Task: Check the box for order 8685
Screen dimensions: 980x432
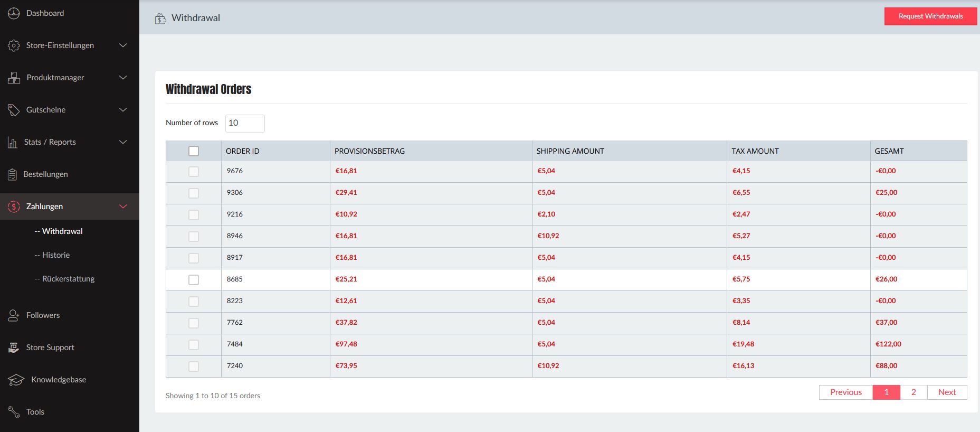Action: [194, 279]
